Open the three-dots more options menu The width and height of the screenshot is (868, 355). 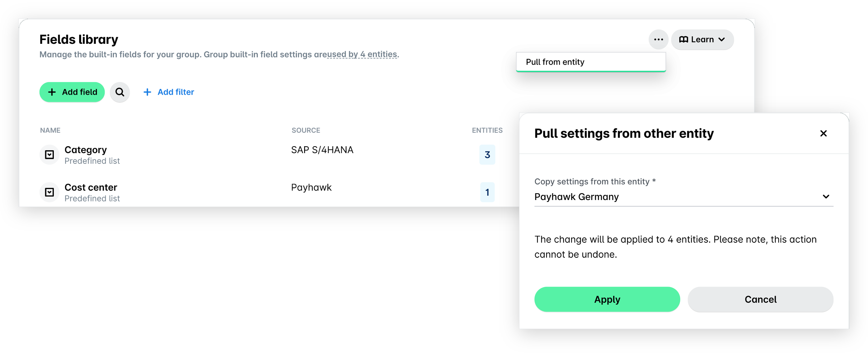pos(658,39)
